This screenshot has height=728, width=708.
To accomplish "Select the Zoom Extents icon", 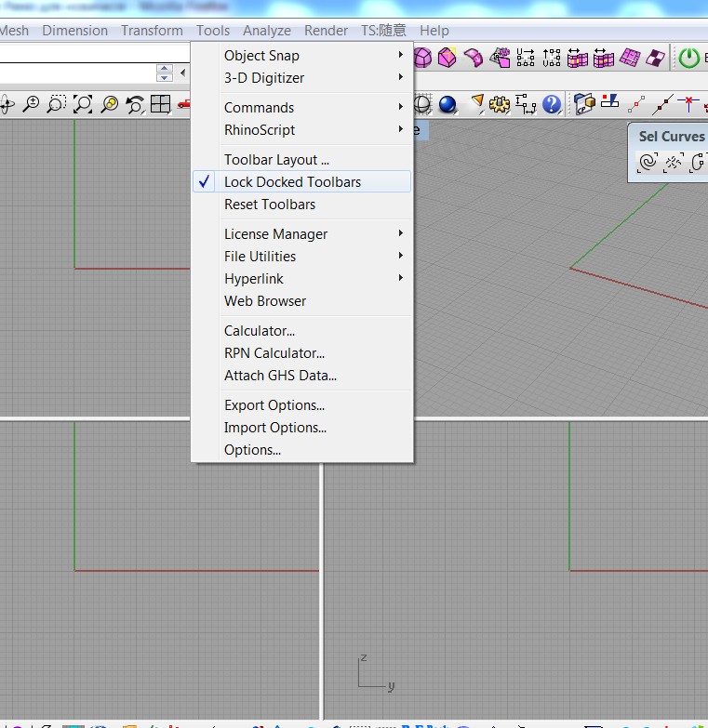I will (83, 104).
